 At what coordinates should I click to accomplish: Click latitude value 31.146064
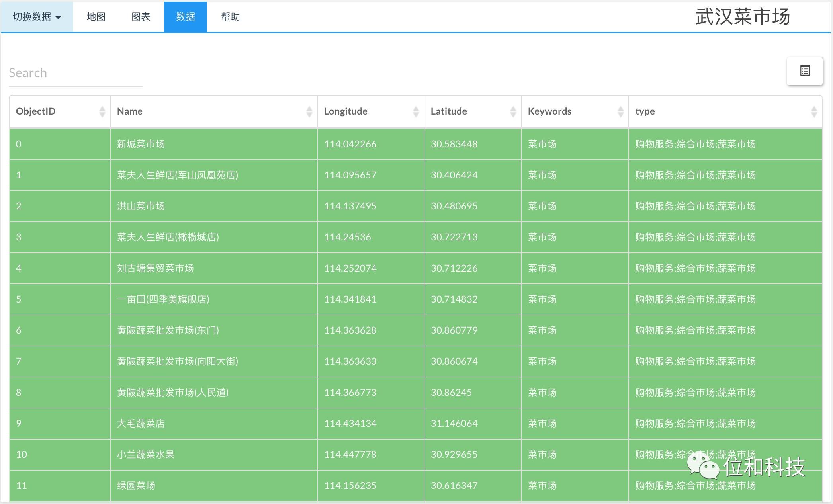454,424
